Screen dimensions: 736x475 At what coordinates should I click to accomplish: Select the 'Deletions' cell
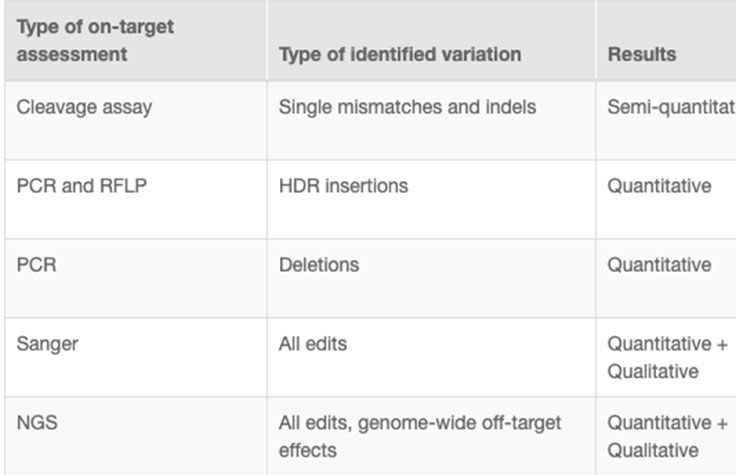[x=319, y=265]
